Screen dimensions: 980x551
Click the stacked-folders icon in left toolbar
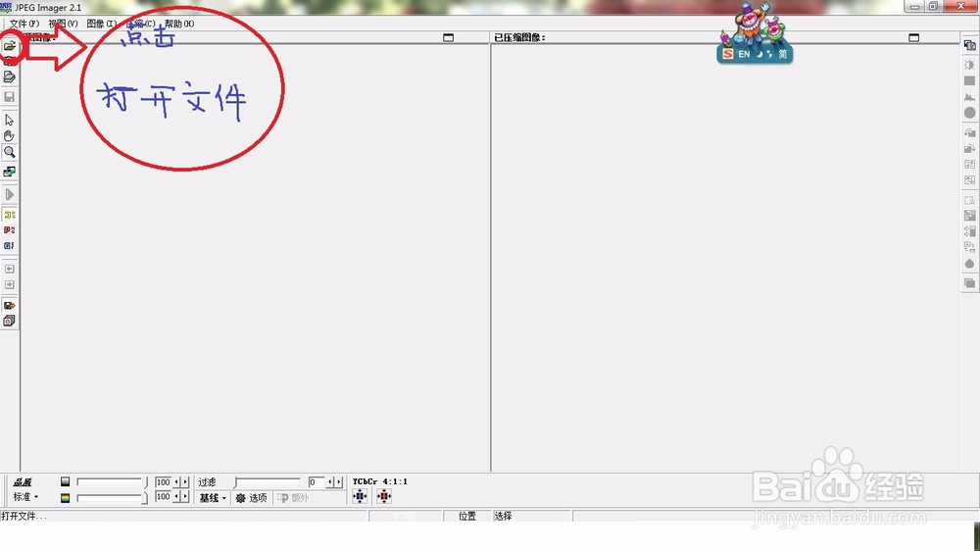pyautogui.click(x=10, y=76)
